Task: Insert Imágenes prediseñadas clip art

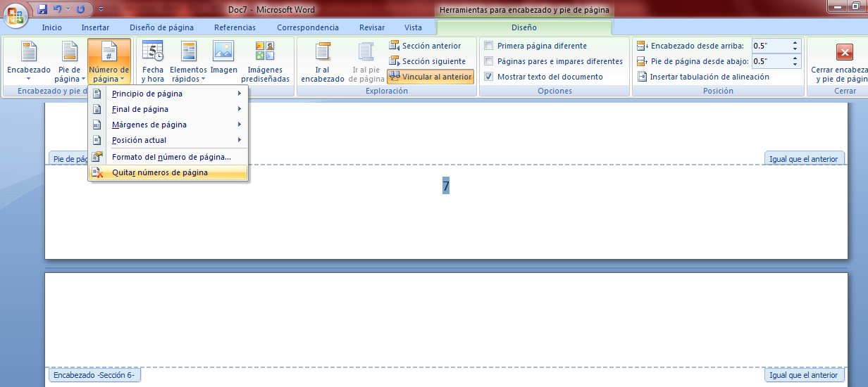Action: pos(266,62)
